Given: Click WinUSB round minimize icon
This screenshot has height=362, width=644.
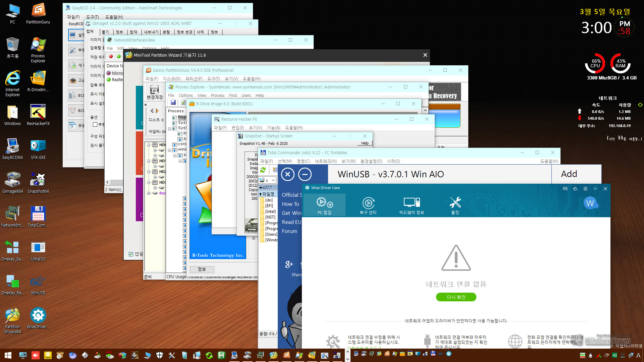Looking at the screenshot, I should (305, 174).
